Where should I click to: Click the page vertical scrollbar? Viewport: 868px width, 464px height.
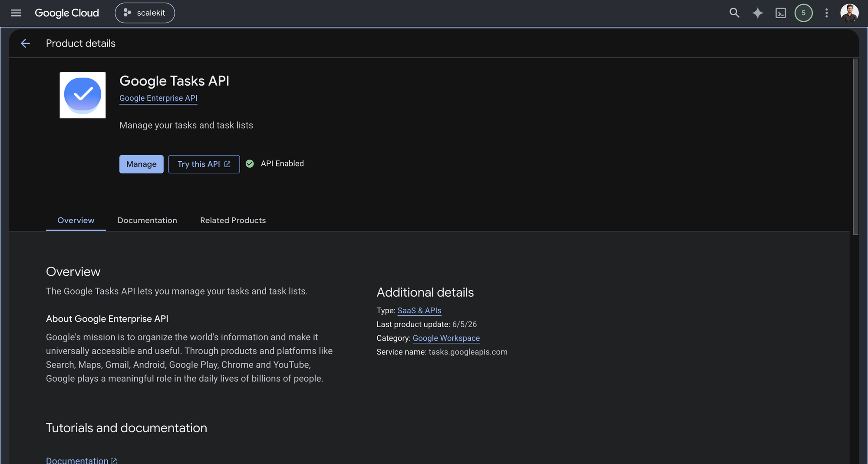[855, 147]
